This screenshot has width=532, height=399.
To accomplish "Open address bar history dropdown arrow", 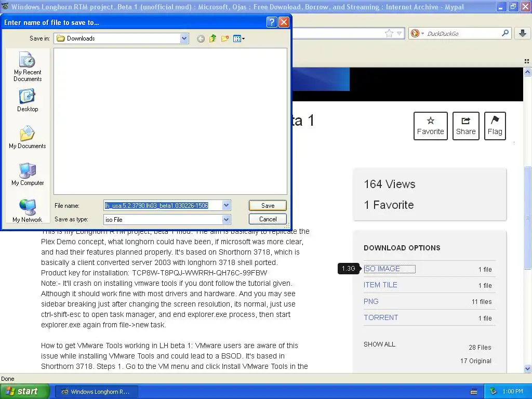I will 400,33.
